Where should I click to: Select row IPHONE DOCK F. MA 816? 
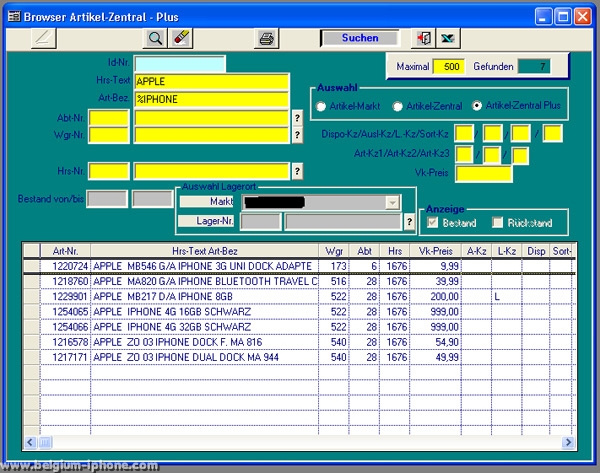click(x=299, y=342)
